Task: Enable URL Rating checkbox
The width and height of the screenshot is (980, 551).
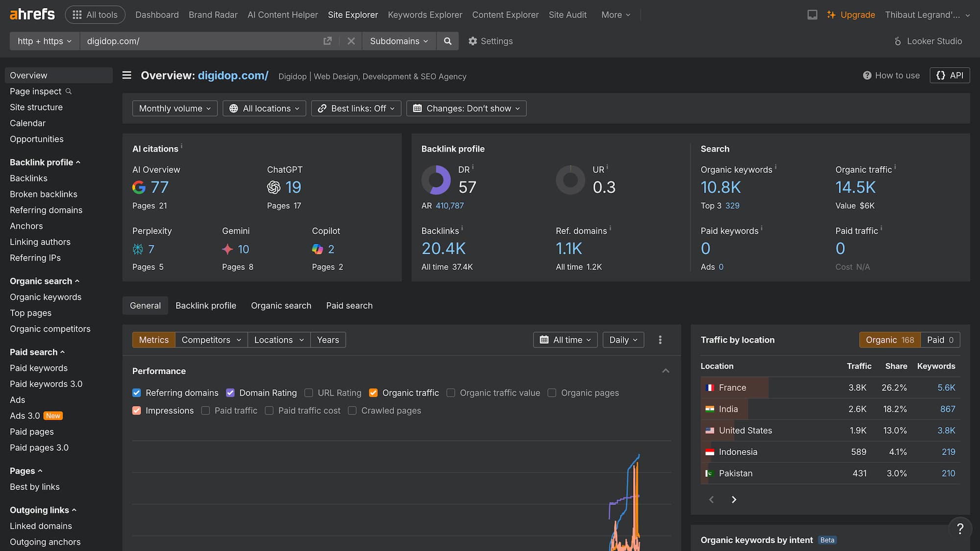Action: (309, 393)
